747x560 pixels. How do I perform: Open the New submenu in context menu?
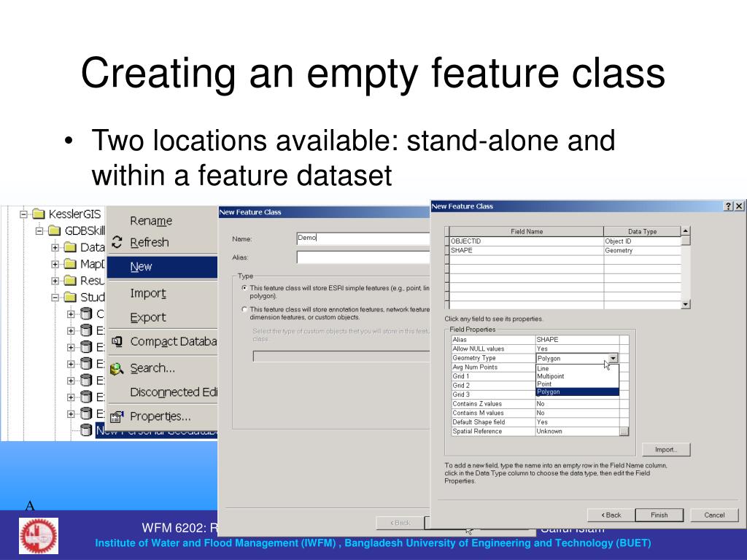click(x=162, y=267)
